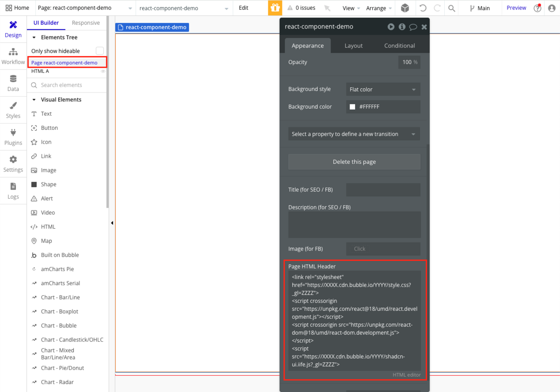Open the Arrange menu
This screenshot has width=560, height=392.
coord(378,8)
